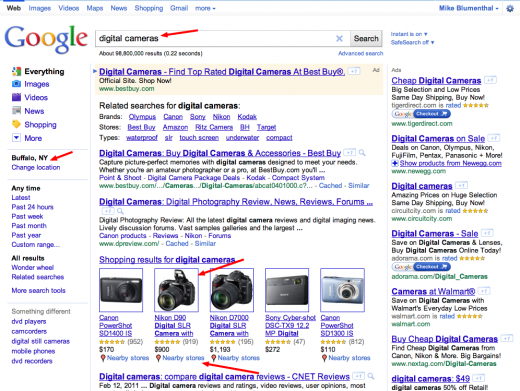520x391 pixels.
Task: Click map pin icon under Nikon D7000
Action: coord(214,358)
